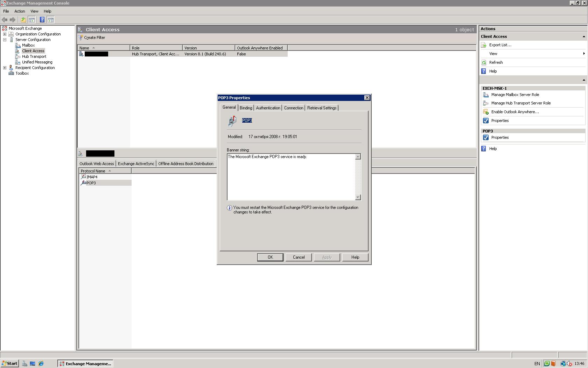Select the General tab in POP3 Properties

pos(229,107)
